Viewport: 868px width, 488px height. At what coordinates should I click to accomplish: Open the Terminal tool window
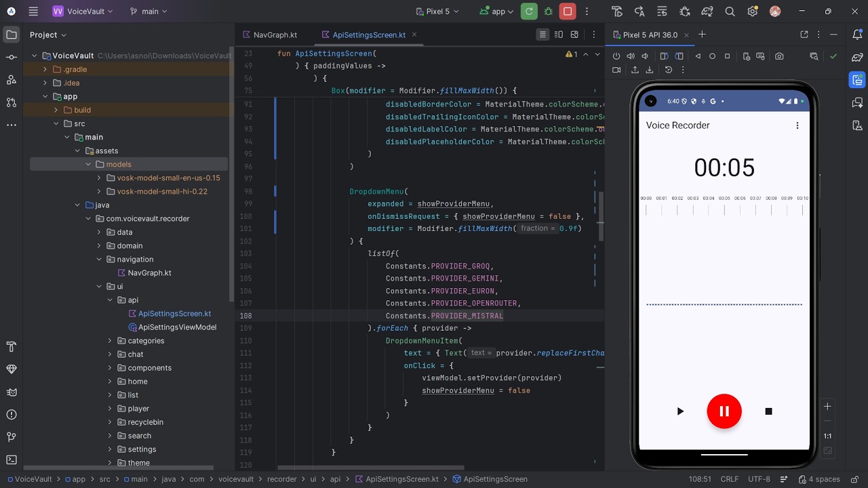[x=11, y=460]
